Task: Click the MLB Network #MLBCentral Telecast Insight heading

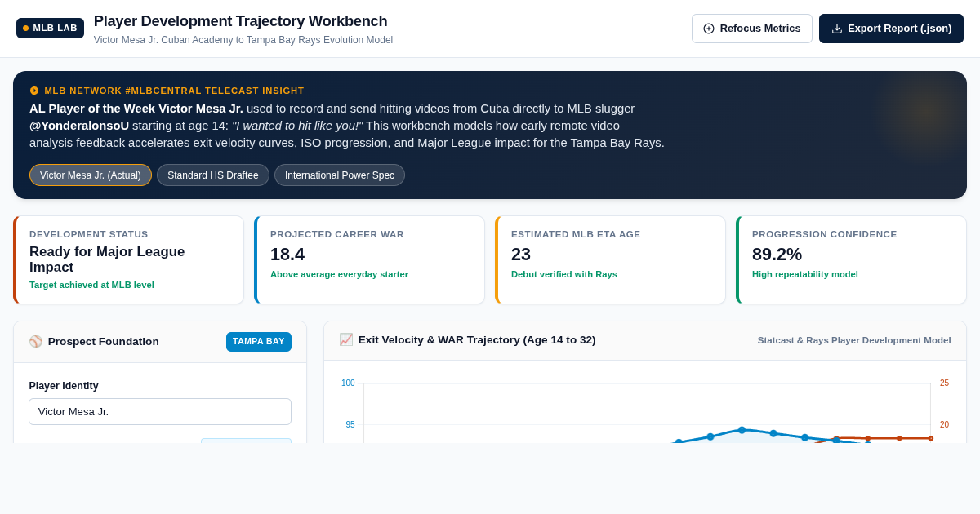Action: (174, 91)
